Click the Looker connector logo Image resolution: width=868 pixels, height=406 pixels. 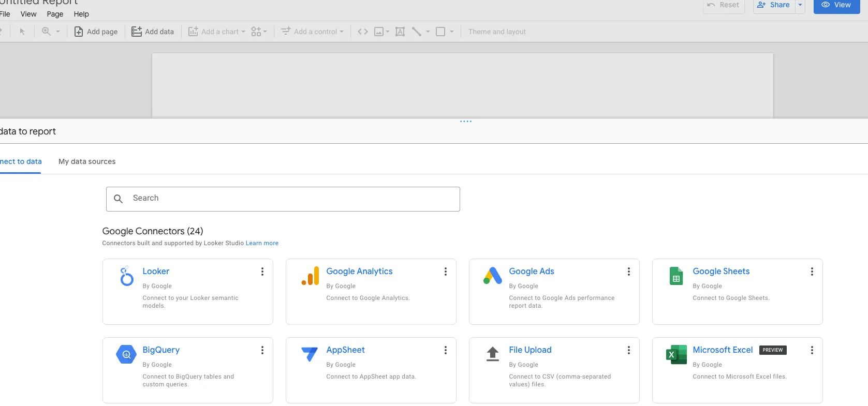tap(126, 276)
